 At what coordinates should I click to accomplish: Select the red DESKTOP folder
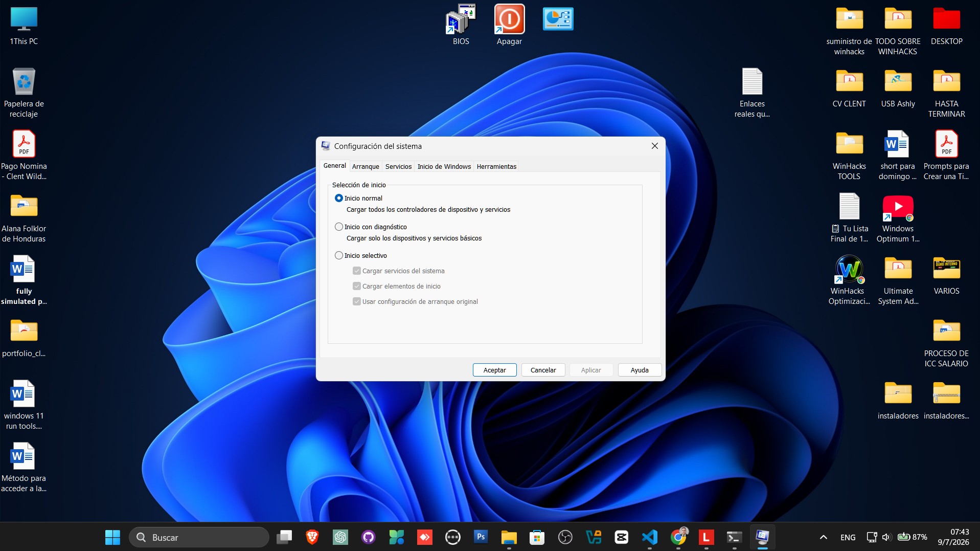pyautogui.click(x=946, y=26)
